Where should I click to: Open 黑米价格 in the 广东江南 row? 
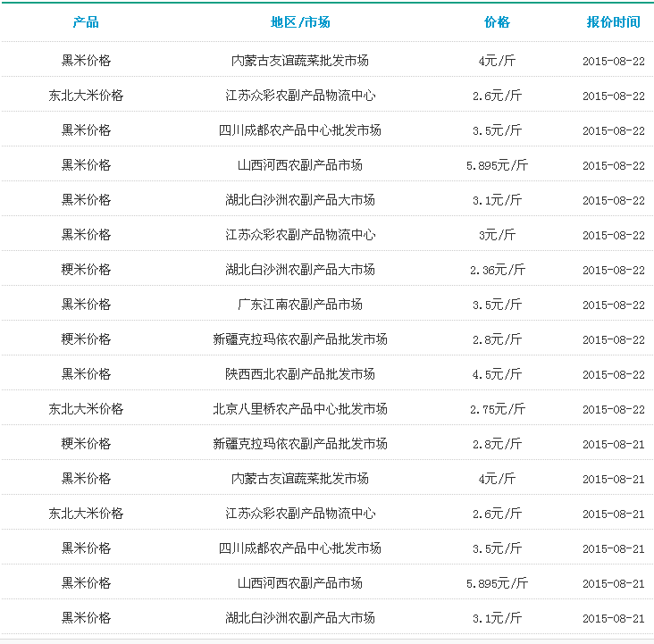86,305
